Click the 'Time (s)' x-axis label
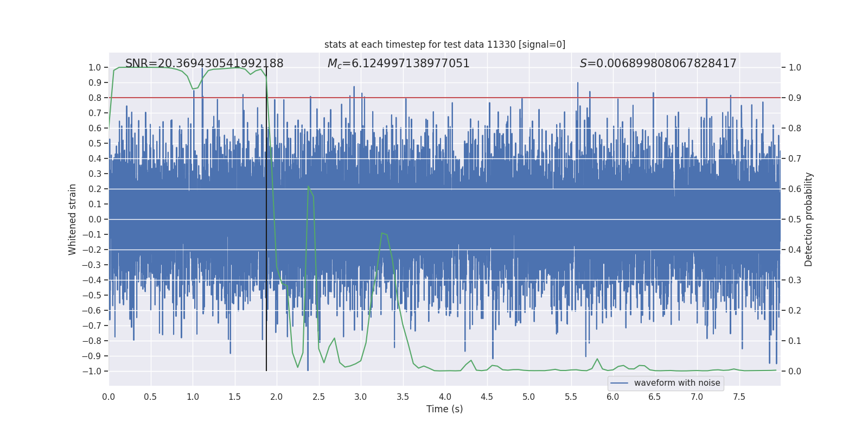The width and height of the screenshot is (868, 434). click(445, 409)
